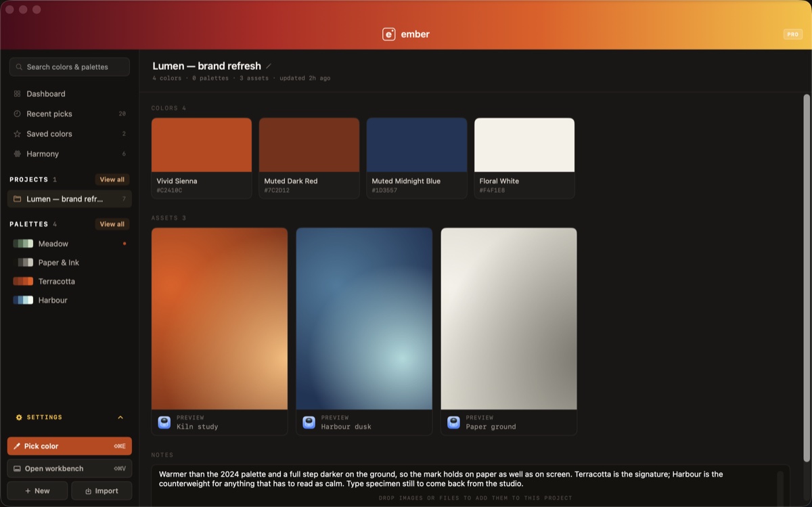The height and width of the screenshot is (507, 812).
Task: Click the Dashboard grid icon
Action: 17,94
